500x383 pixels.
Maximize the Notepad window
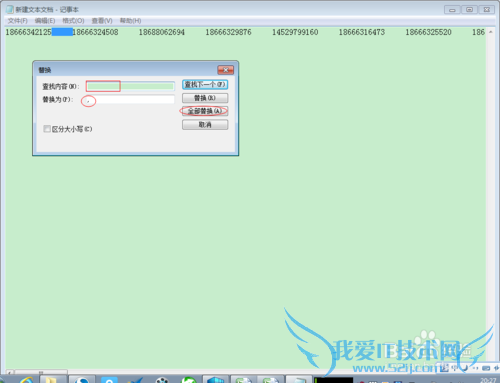pos(469,10)
